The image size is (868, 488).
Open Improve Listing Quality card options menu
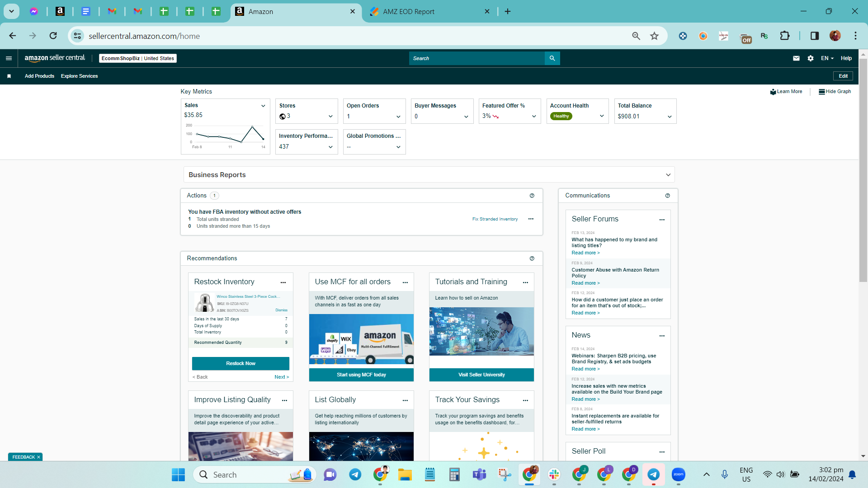pos(284,400)
